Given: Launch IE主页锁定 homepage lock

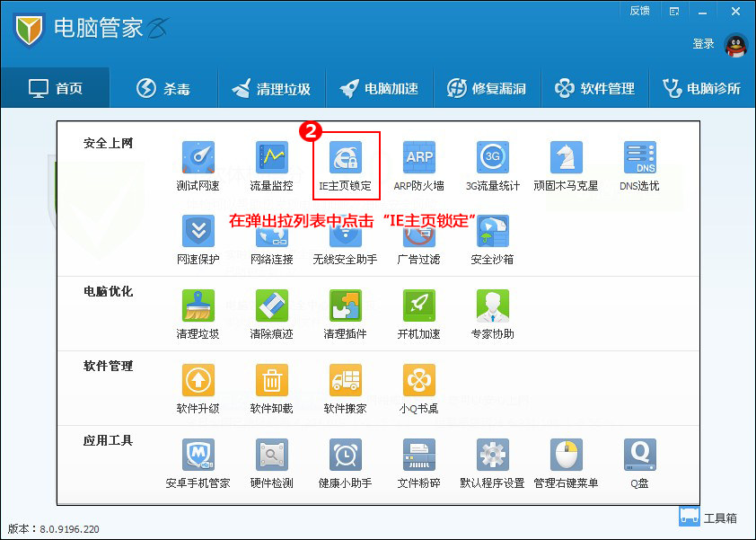Looking at the screenshot, I should (346, 166).
